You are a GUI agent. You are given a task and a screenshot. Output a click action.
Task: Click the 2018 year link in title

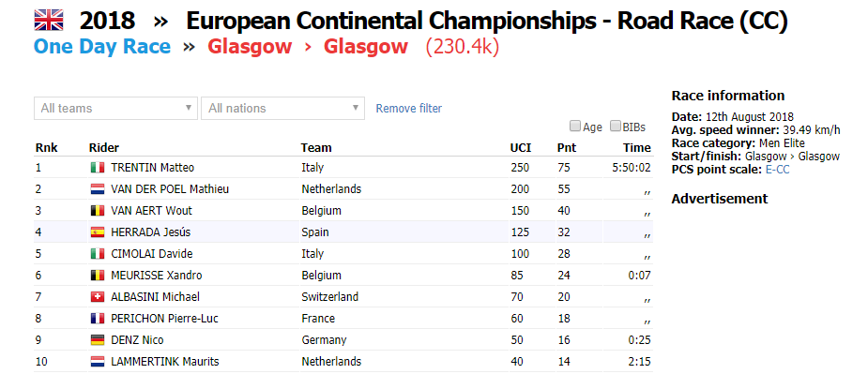(107, 21)
